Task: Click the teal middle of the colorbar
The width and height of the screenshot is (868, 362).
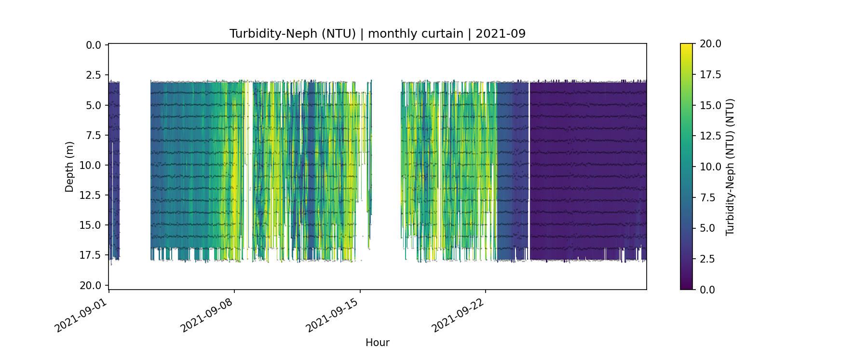Action: click(686, 167)
